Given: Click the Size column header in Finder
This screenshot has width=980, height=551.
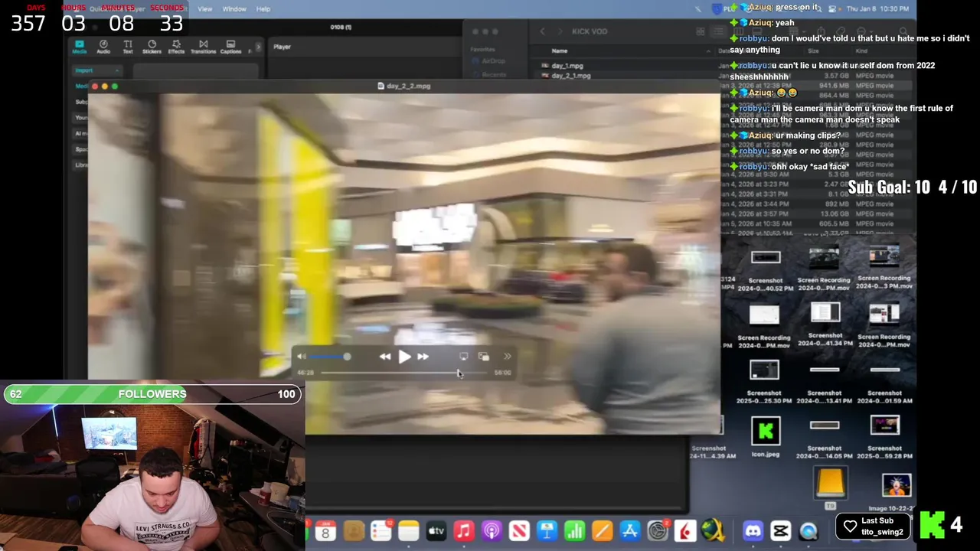Looking at the screenshot, I should [813, 51].
